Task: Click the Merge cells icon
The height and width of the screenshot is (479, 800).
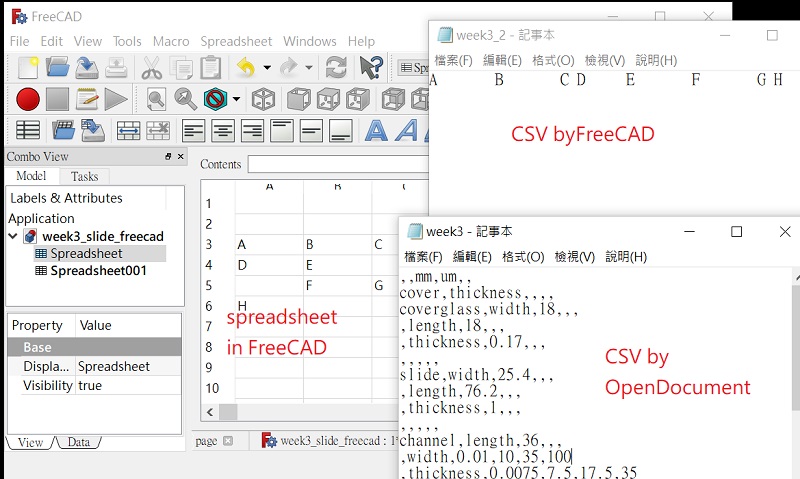Action: point(128,131)
